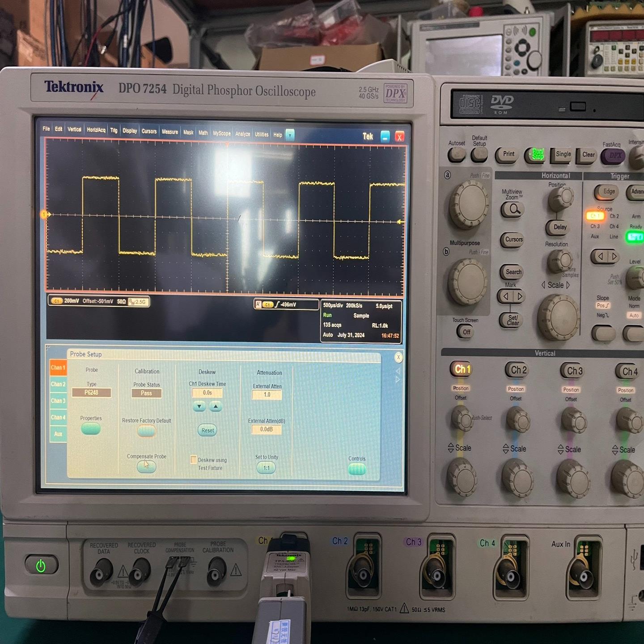This screenshot has height=644, width=644.
Task: Click the front-panel Cursors button
Action: point(513,240)
